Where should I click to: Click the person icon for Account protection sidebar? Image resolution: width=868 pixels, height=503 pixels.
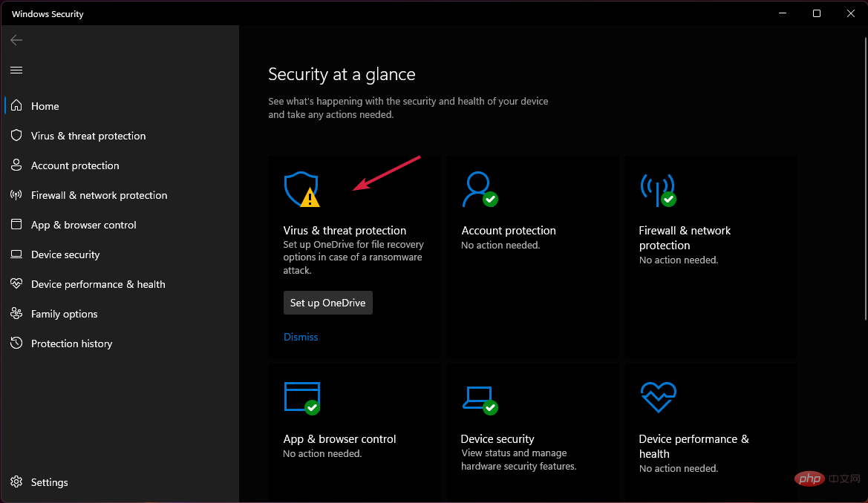[16, 165]
